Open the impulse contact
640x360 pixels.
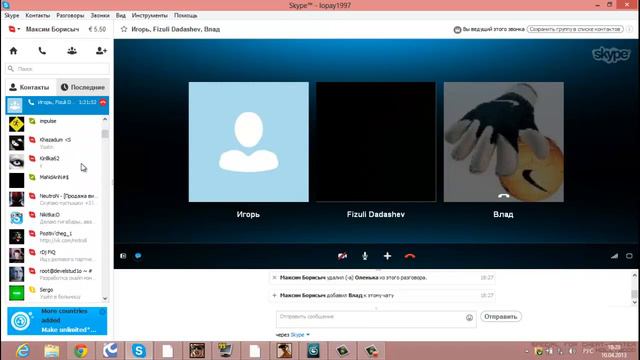[53, 124]
